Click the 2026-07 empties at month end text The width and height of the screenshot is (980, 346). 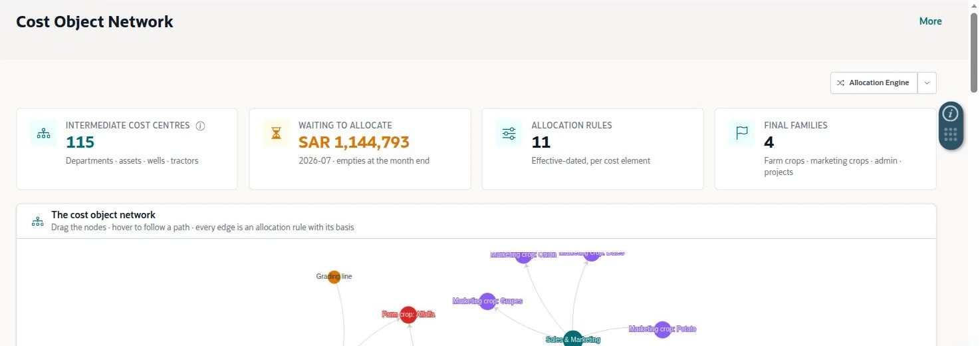click(364, 160)
